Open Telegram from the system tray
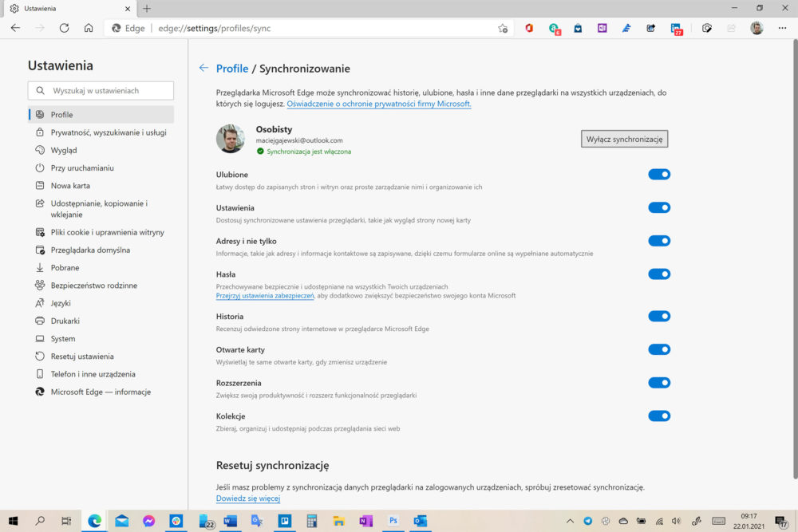 tap(588, 521)
